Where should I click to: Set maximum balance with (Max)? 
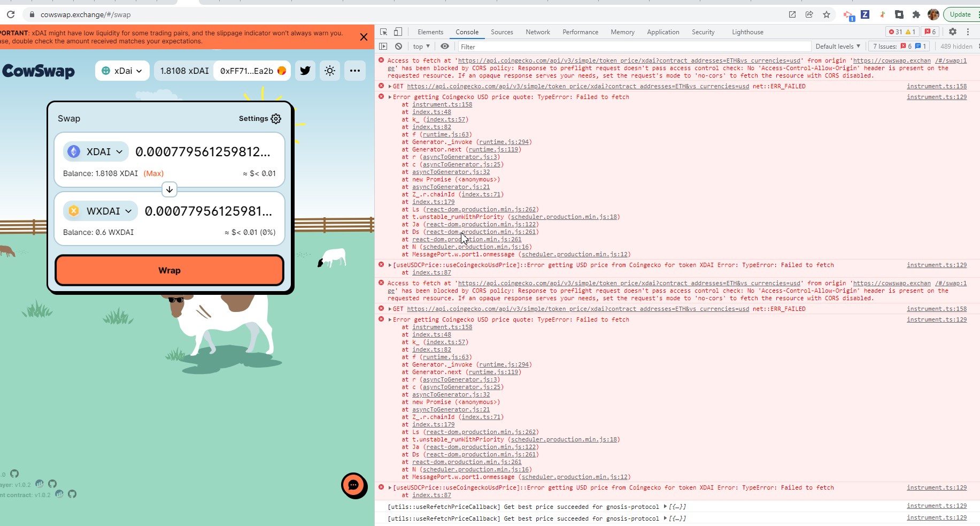pyautogui.click(x=153, y=173)
